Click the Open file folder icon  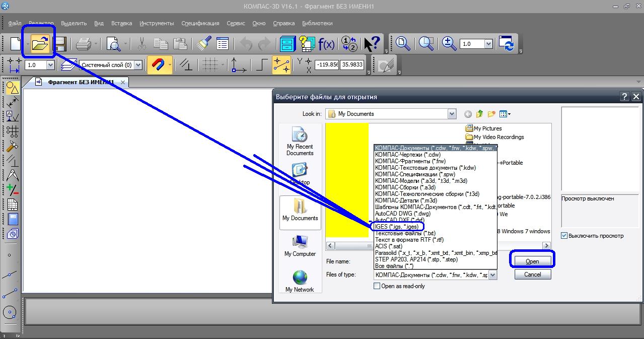pyautogui.click(x=40, y=44)
